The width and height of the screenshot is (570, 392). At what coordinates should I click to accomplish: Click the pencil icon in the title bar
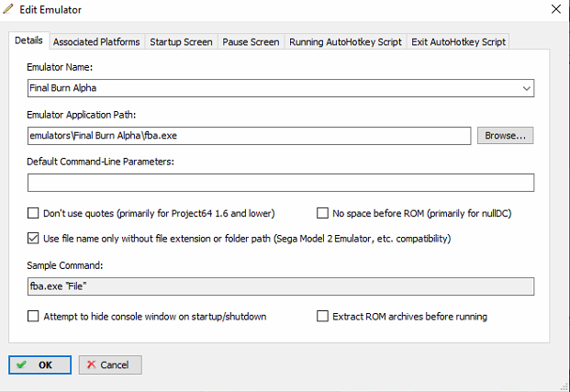click(8, 9)
